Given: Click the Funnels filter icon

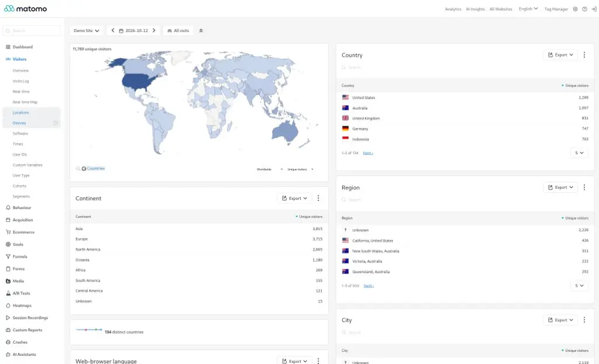Looking at the screenshot, I should point(8,256).
